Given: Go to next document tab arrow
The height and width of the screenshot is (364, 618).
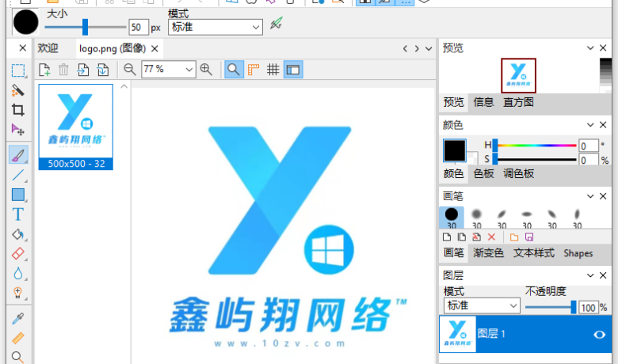Looking at the screenshot, I should tap(417, 49).
